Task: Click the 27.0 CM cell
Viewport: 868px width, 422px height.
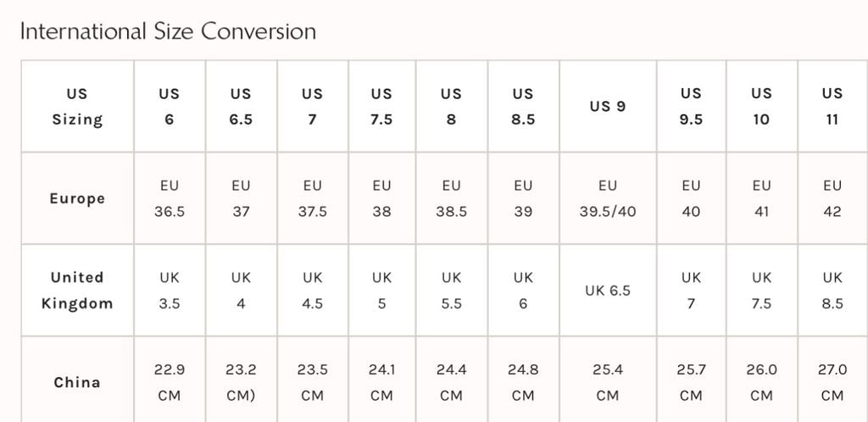Action: click(832, 382)
